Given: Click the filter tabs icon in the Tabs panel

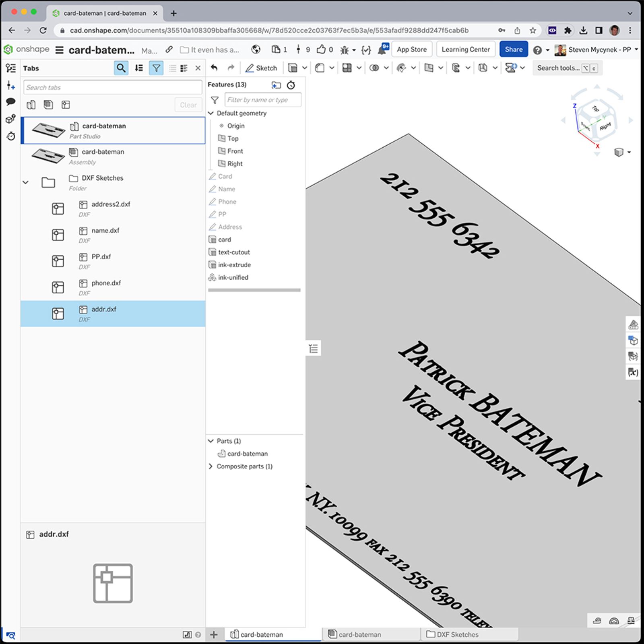Looking at the screenshot, I should pos(156,68).
